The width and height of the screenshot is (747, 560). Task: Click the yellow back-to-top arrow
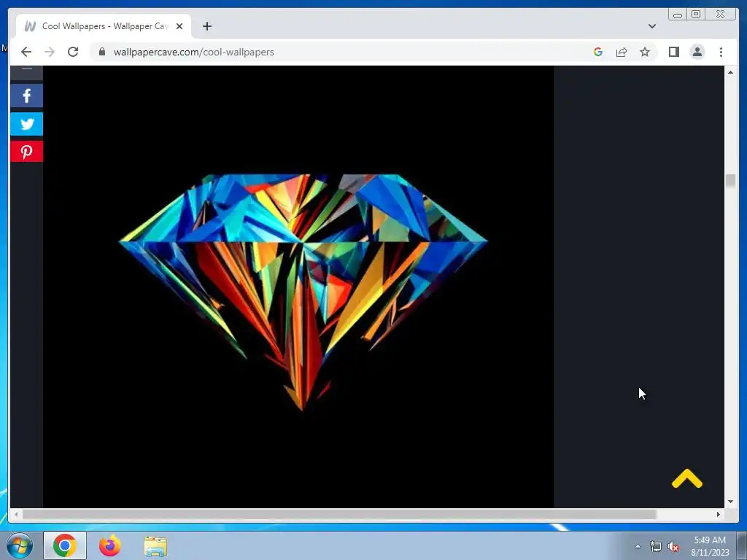[687, 479]
